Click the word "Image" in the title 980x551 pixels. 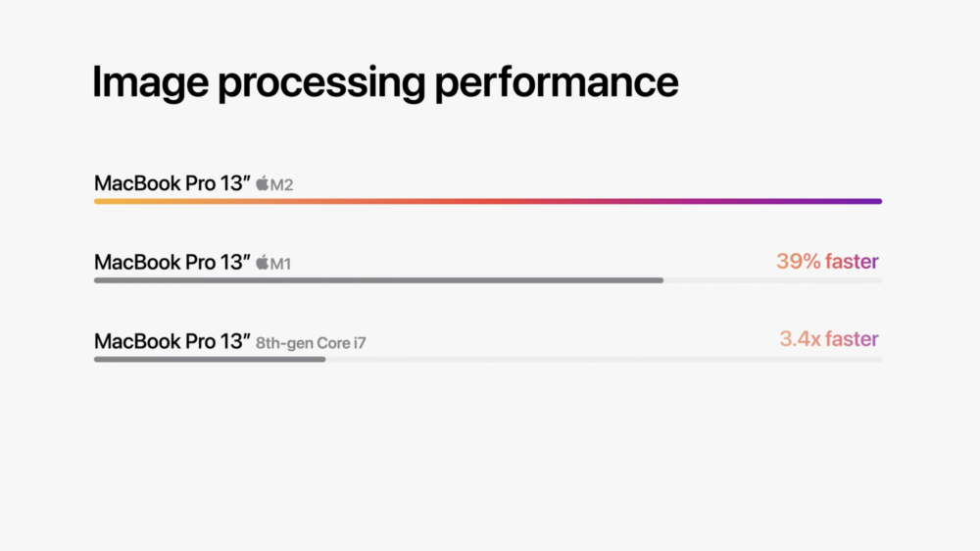tap(149, 83)
